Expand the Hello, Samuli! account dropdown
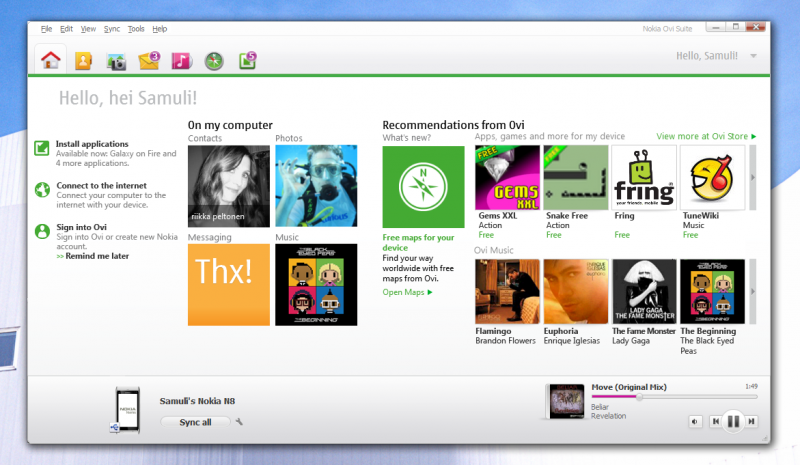Viewport: 800px width, 465px height. 754,56
